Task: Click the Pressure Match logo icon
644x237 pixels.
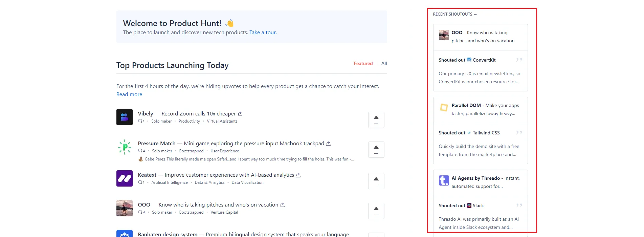Action: point(124,147)
